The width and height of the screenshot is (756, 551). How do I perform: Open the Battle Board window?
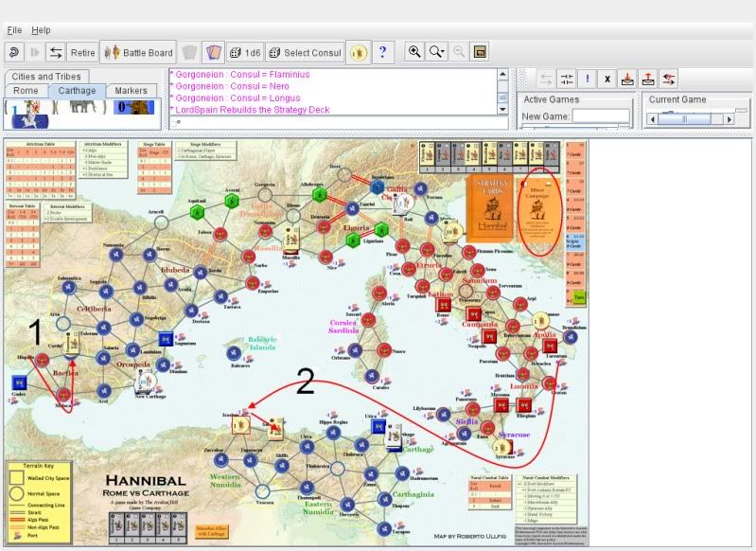[138, 53]
